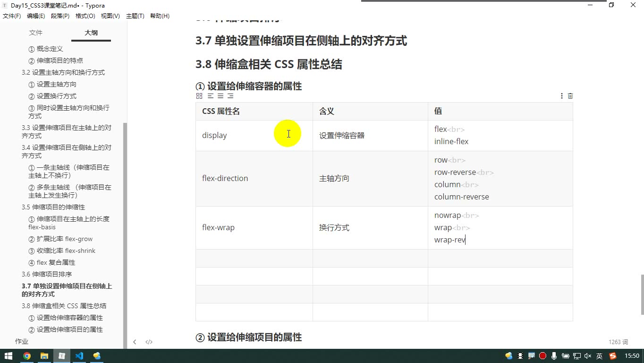Jump to outline item 3.6 伸缩项目排序

coord(47,274)
